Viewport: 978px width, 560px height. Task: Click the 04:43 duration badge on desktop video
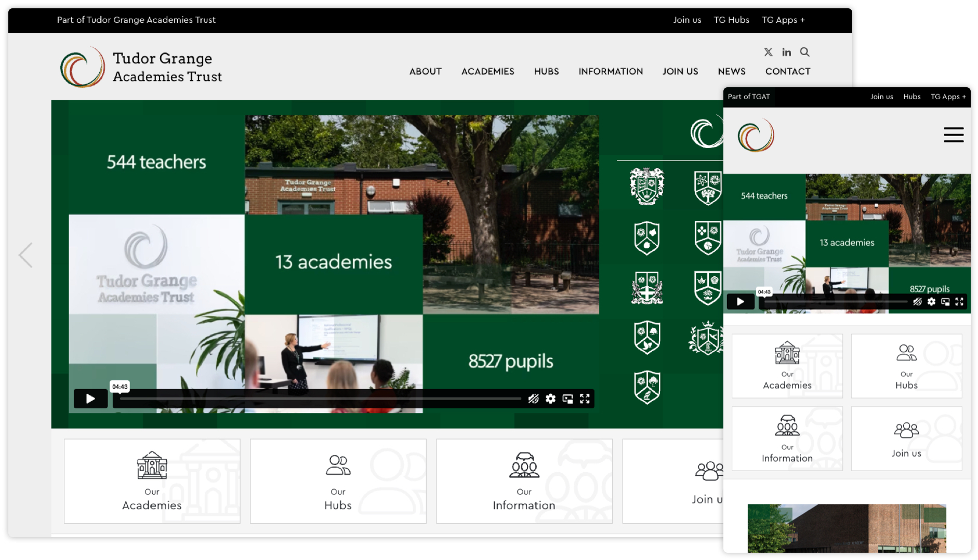(120, 386)
